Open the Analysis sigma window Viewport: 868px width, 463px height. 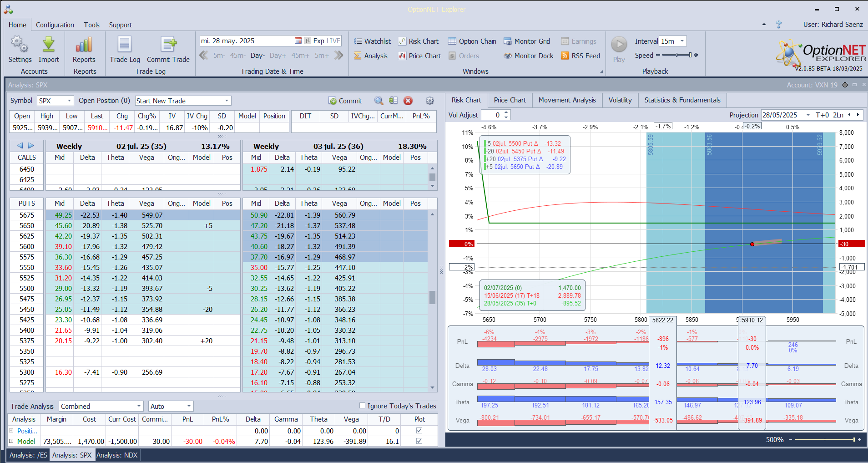pyautogui.click(x=371, y=56)
